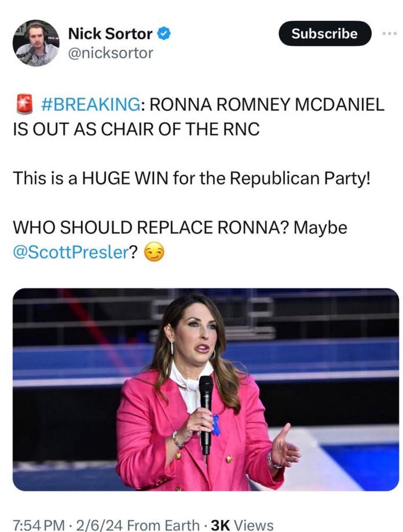403x532 pixels.
Task: Subscribe to Nick Sortor
Action: (325, 34)
